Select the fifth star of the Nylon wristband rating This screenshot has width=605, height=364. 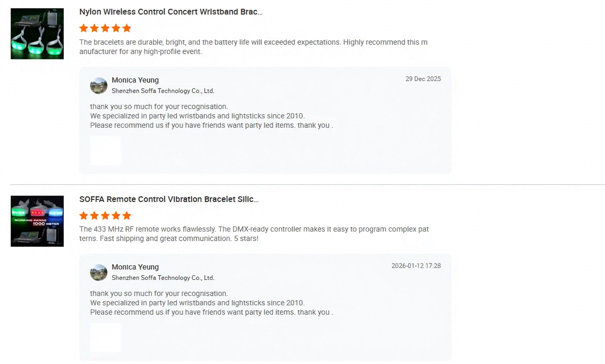pyautogui.click(x=127, y=28)
